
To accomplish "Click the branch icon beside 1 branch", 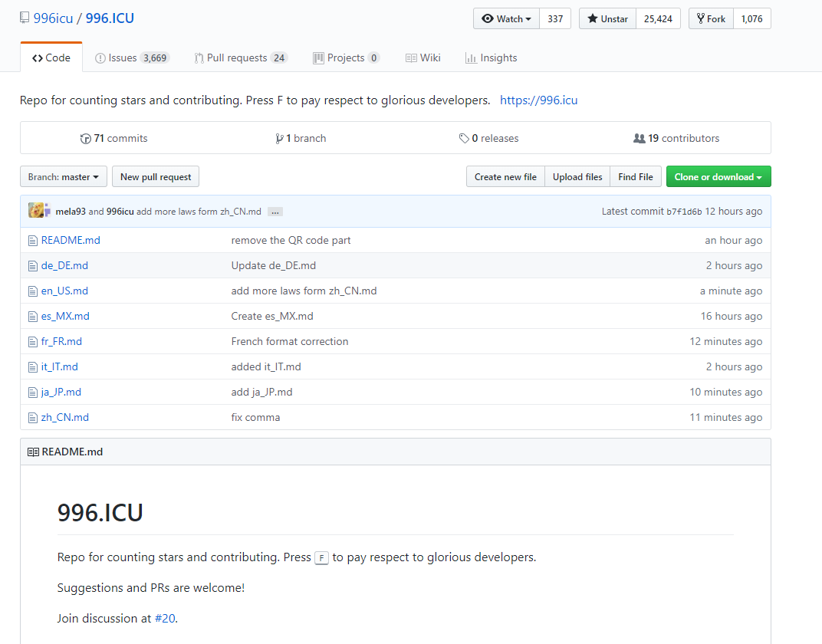I will [279, 139].
